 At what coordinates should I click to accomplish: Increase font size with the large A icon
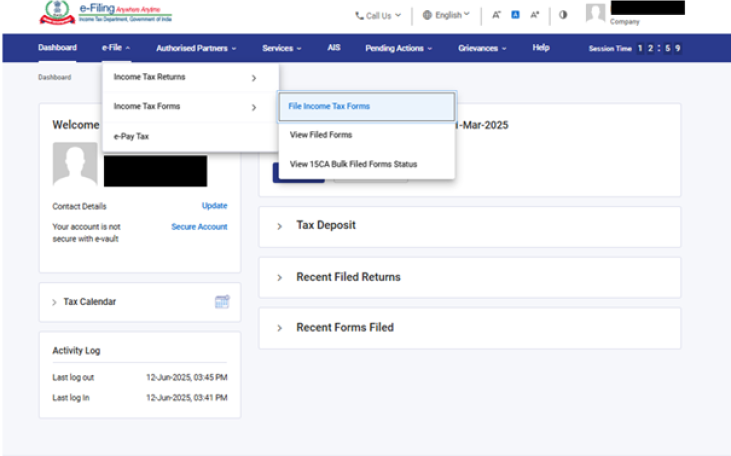(x=535, y=15)
